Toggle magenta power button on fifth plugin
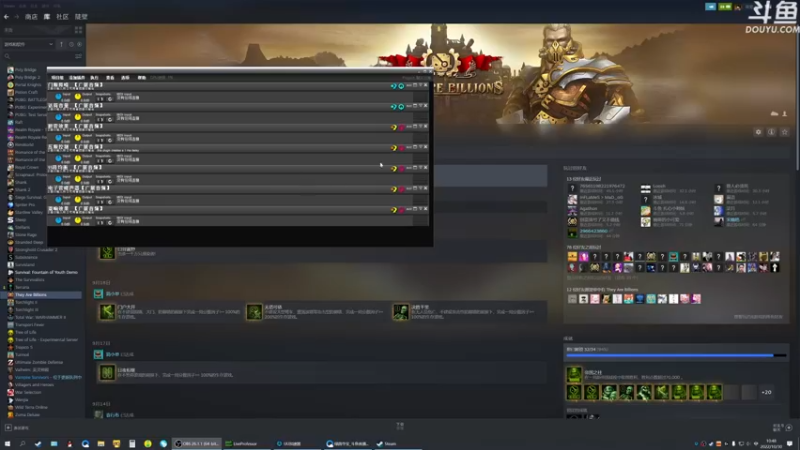 click(x=401, y=168)
